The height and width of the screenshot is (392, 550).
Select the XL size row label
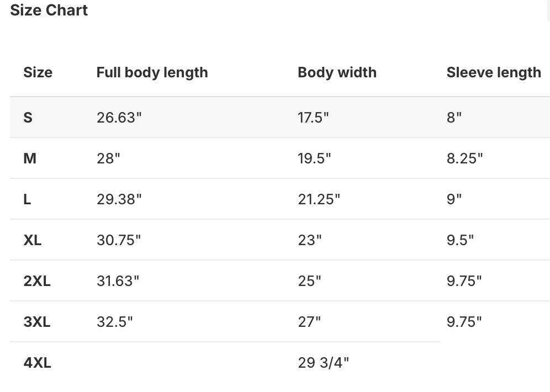tap(33, 240)
